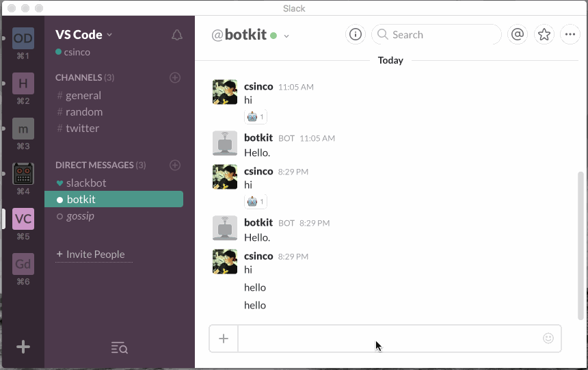Open the quick switcher icon in sidebar
The image size is (588, 370).
tap(119, 348)
